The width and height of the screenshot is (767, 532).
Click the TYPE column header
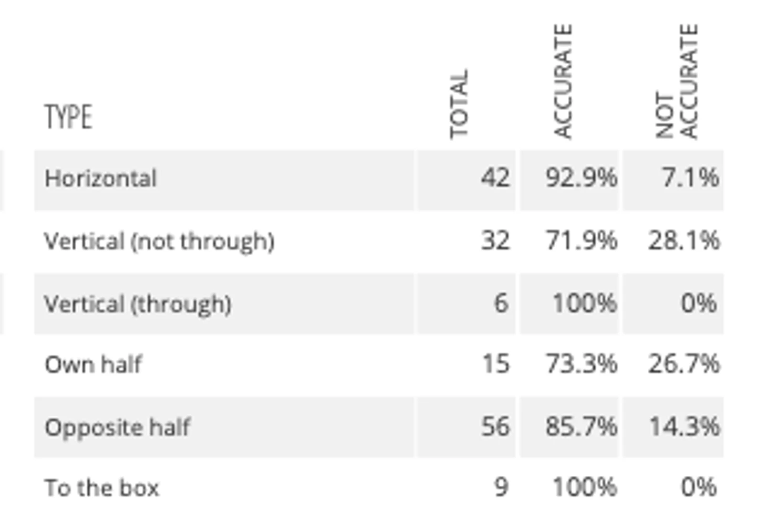click(x=68, y=117)
